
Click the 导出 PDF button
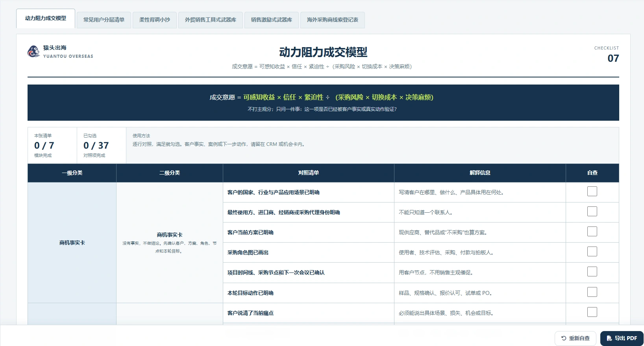[x=622, y=338]
